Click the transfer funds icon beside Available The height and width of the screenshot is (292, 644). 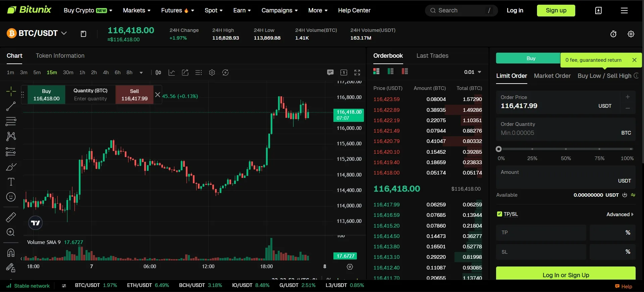click(633, 195)
